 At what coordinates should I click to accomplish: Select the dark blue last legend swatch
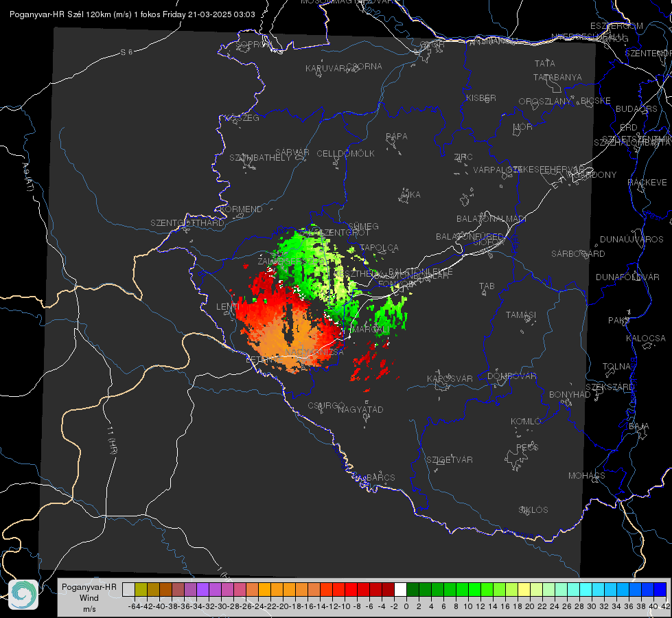660,590
